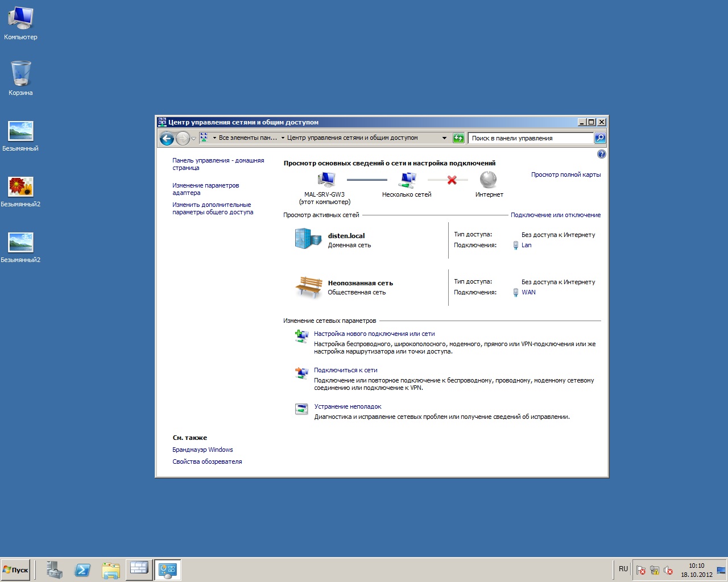Image resolution: width=728 pixels, height=582 pixels.
Task: Open 'Просмотр полной карты' link
Action: [x=566, y=174]
